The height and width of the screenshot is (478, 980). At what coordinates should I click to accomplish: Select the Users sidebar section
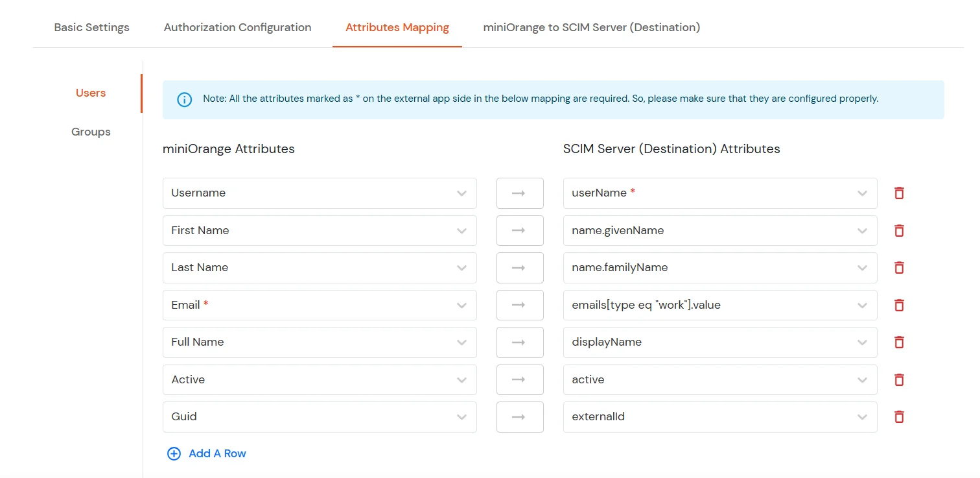click(90, 93)
